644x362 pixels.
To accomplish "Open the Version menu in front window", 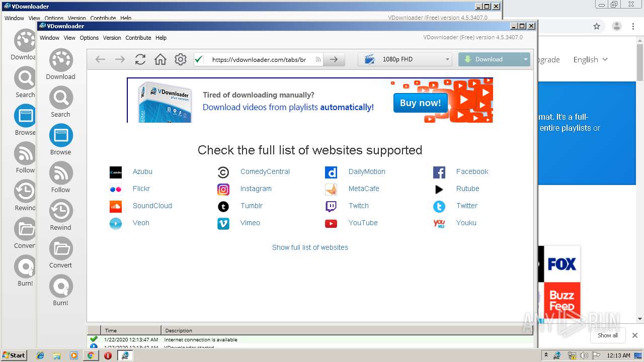I will point(112,38).
